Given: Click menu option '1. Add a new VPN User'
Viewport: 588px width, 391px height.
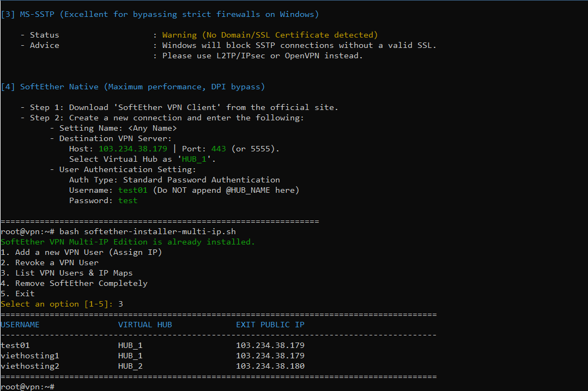Looking at the screenshot, I should tap(57, 252).
